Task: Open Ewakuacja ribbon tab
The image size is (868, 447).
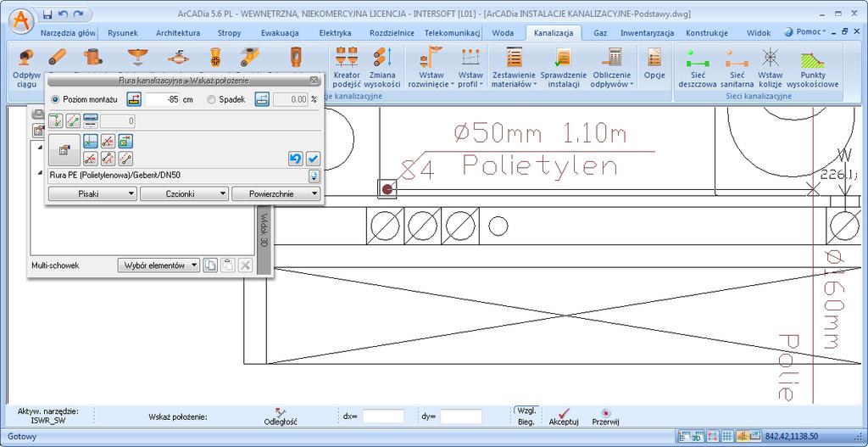Action: coord(280,33)
